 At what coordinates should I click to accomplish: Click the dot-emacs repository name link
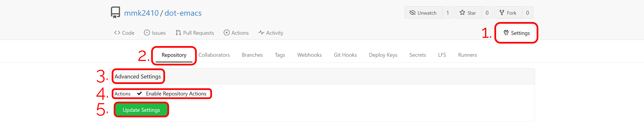(x=183, y=13)
